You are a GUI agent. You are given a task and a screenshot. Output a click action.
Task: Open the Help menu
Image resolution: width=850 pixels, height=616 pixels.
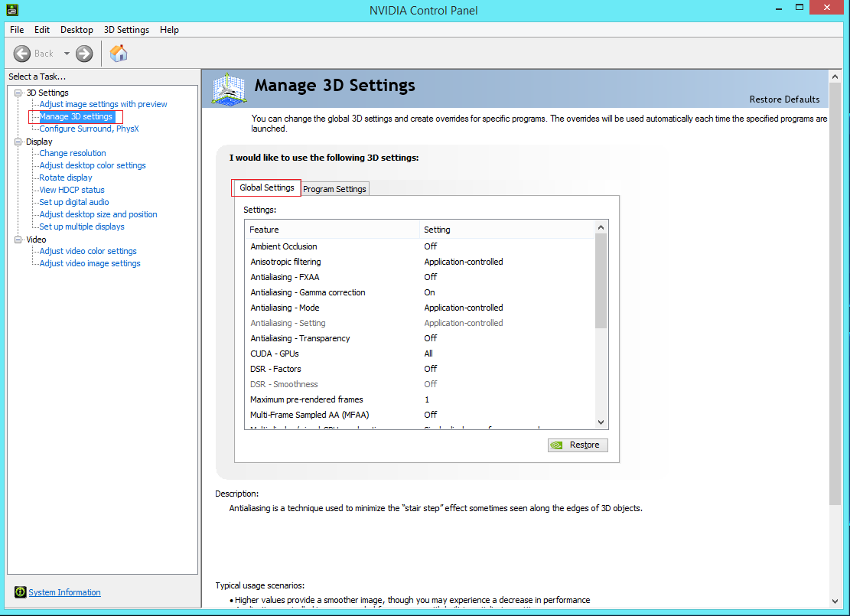tap(169, 30)
